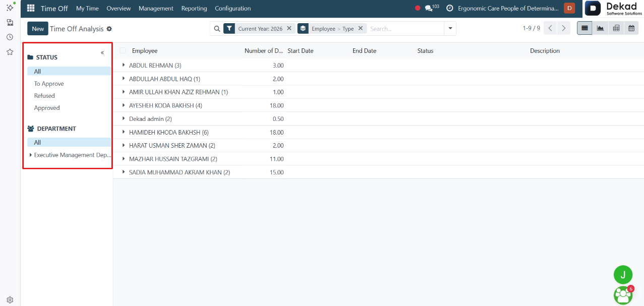Open the user avatar D menu
The height and width of the screenshot is (306, 644).
tap(569, 8)
